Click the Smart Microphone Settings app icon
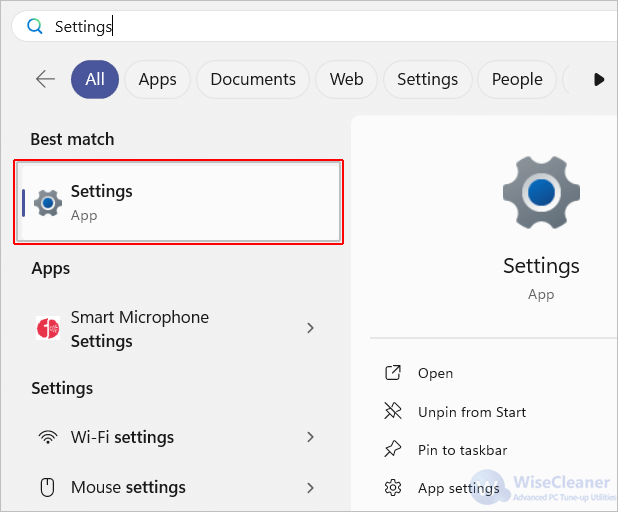618x512 pixels. pyautogui.click(x=48, y=328)
